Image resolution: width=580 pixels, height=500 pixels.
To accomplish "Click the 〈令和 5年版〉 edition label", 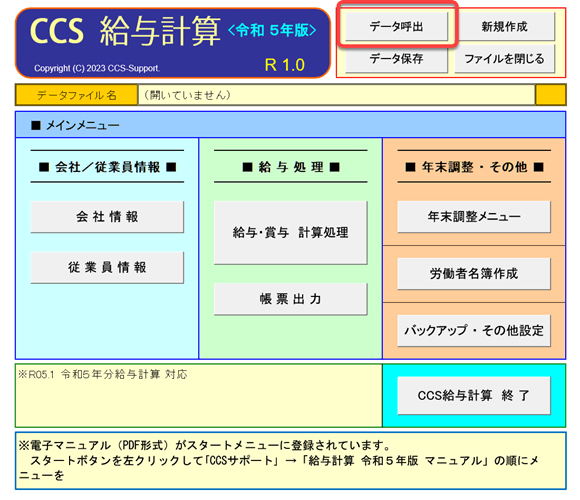I will [272, 30].
